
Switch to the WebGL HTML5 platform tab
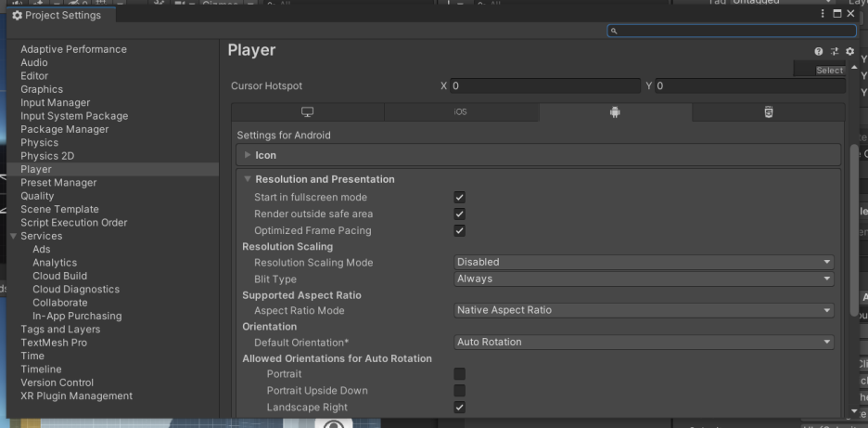pyautogui.click(x=769, y=112)
